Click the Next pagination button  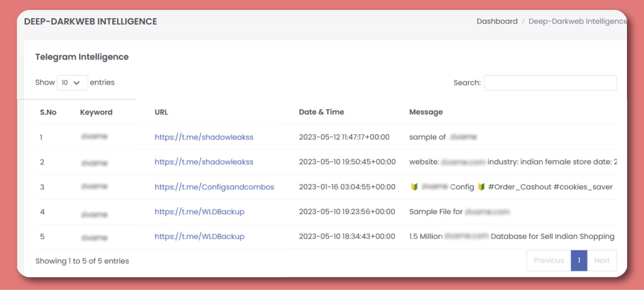(602, 261)
